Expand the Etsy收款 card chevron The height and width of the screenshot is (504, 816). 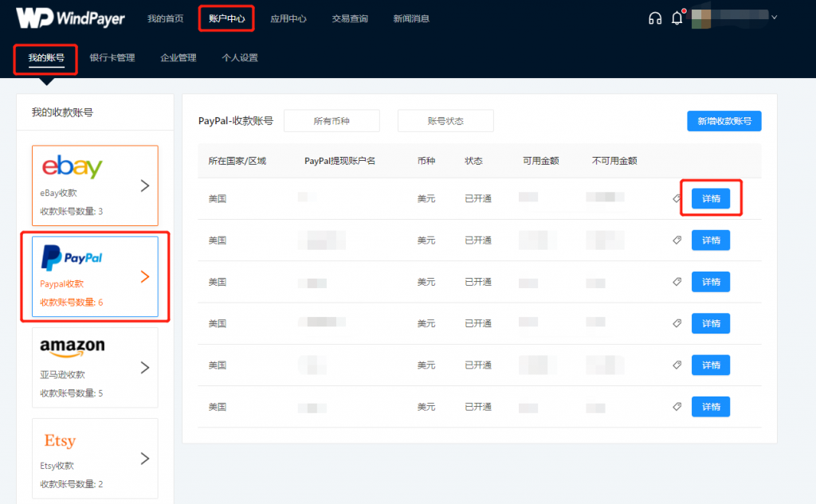point(145,459)
